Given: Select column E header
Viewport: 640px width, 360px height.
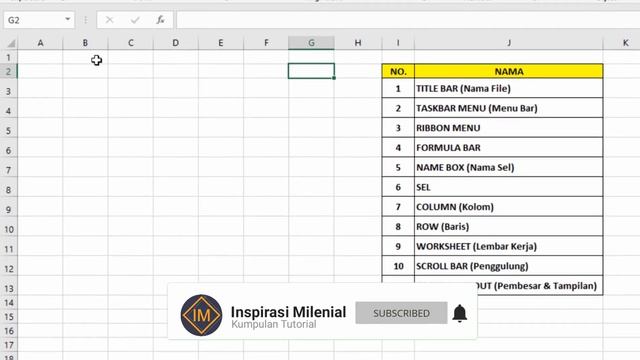Looking at the screenshot, I should [221, 43].
